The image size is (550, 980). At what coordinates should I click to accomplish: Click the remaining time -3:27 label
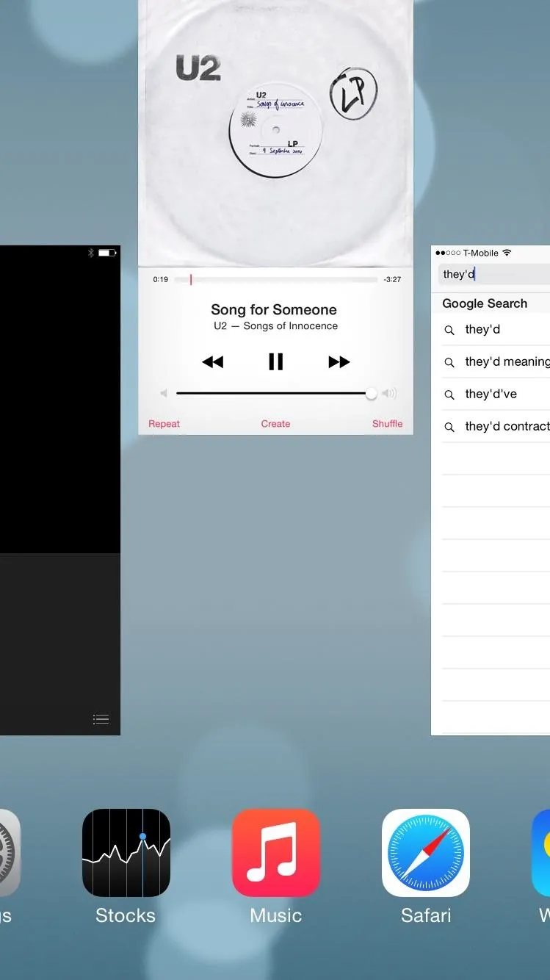(x=392, y=279)
